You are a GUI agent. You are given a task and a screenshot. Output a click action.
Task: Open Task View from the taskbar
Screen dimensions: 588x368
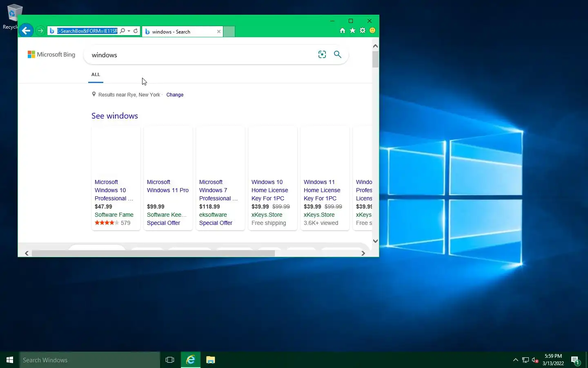[x=170, y=360]
